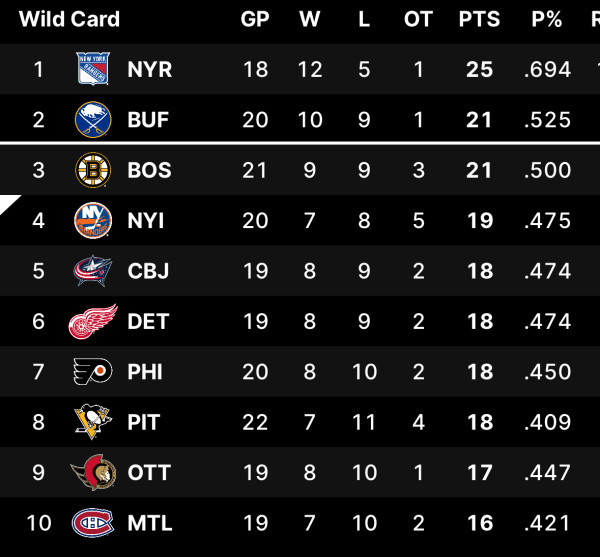The image size is (600, 557).
Task: Open the BOS team link
Action: [x=149, y=170]
